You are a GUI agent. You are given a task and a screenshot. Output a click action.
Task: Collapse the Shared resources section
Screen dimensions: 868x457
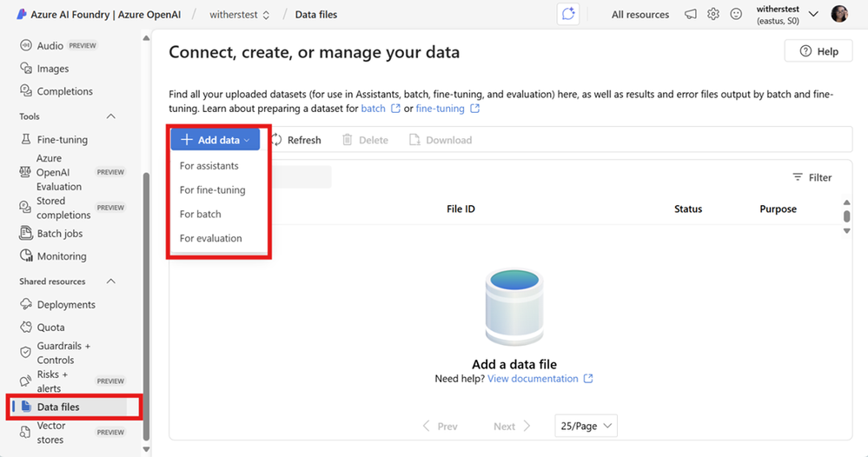point(110,281)
